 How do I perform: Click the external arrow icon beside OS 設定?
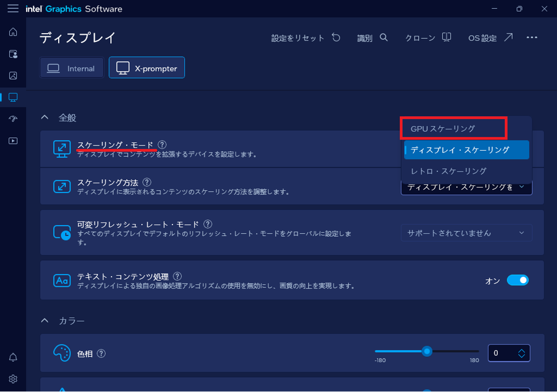(508, 37)
